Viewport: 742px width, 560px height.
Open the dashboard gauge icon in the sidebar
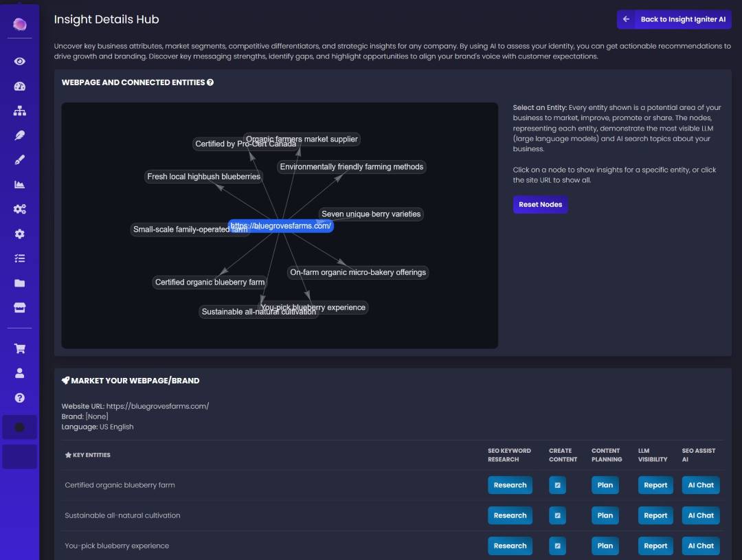tap(19, 86)
